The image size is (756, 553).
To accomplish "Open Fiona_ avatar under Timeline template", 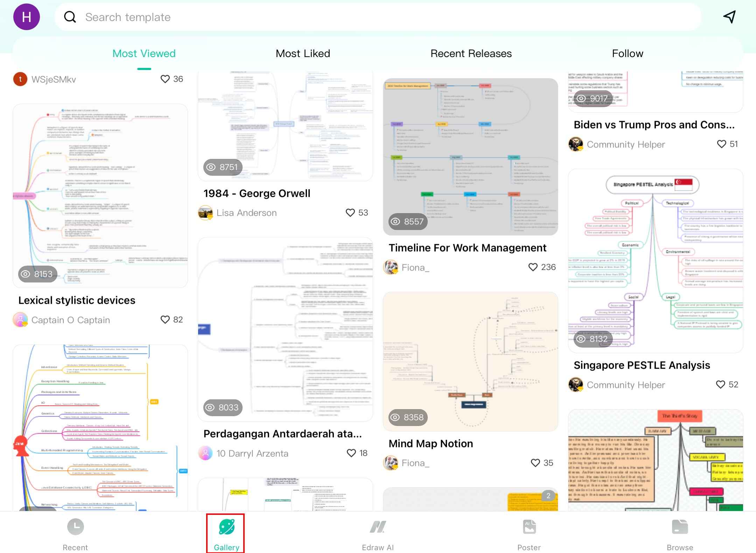I will point(391,267).
